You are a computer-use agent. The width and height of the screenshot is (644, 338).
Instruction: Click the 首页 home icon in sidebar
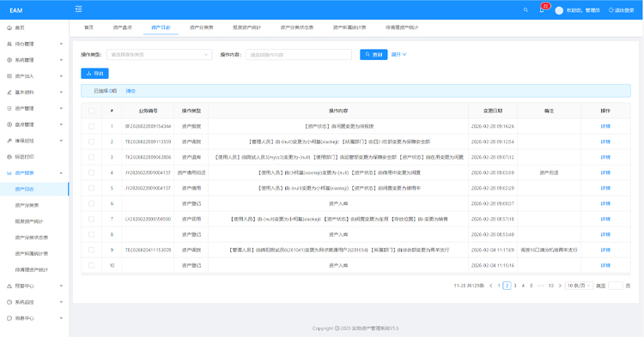click(x=9, y=28)
